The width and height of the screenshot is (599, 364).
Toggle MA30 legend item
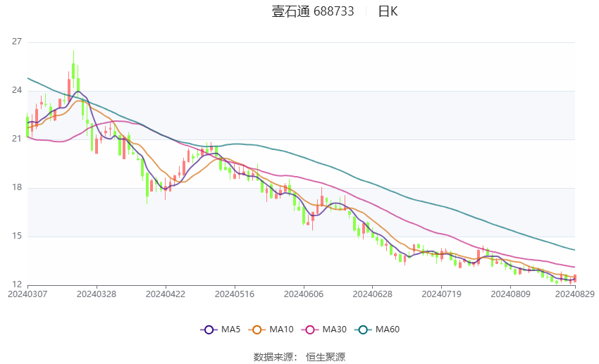point(323,330)
